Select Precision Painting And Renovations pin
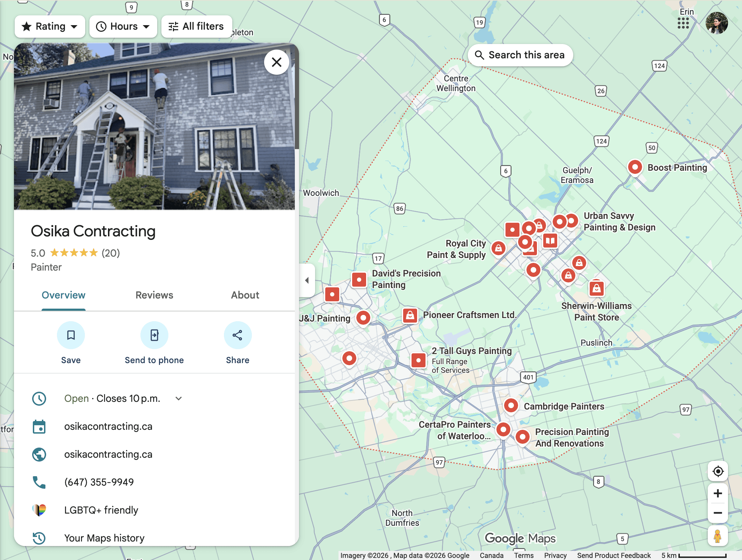742x560 pixels. click(x=523, y=437)
